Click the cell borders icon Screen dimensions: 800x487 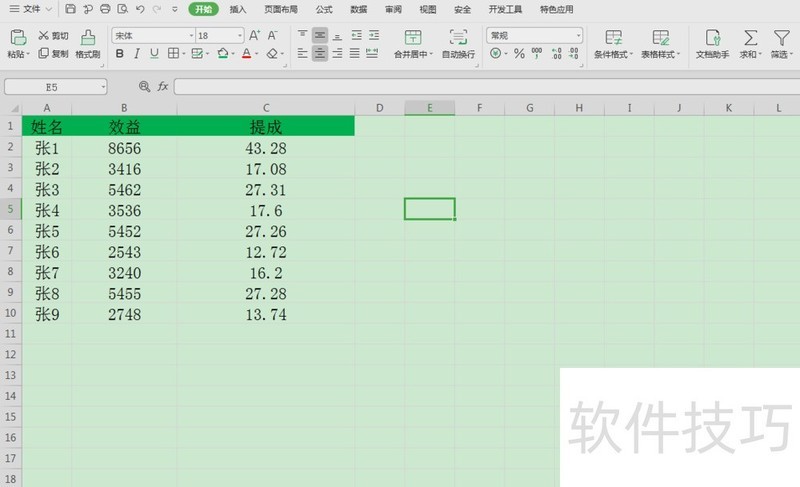pos(173,53)
